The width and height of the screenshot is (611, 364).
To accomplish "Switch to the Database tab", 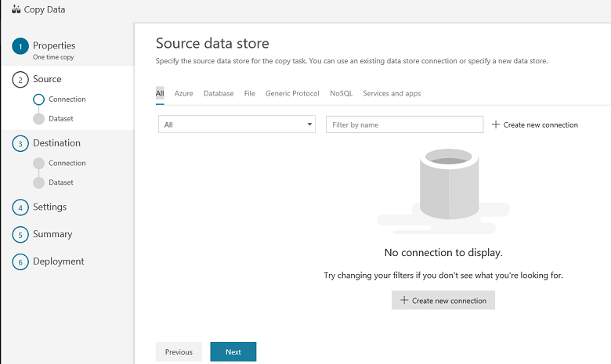I will point(219,93).
